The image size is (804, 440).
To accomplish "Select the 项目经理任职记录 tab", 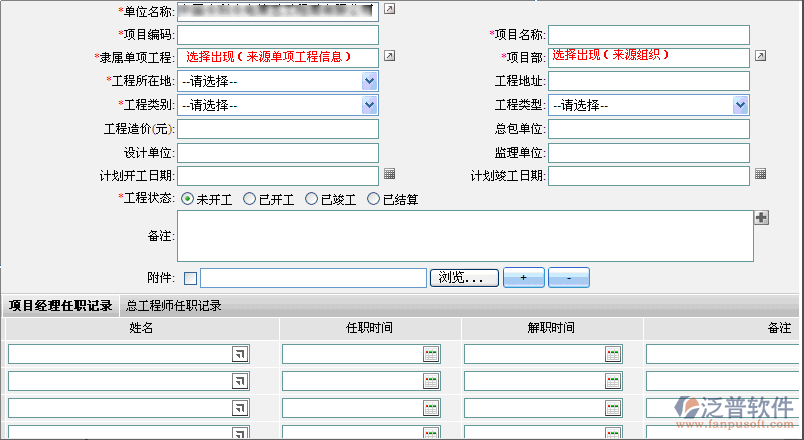I will pos(60,306).
